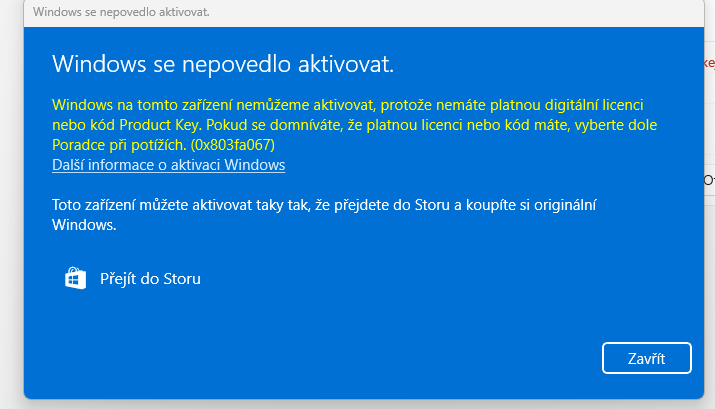Click the red text at right window edge
This screenshot has height=409, width=715.
[710, 62]
